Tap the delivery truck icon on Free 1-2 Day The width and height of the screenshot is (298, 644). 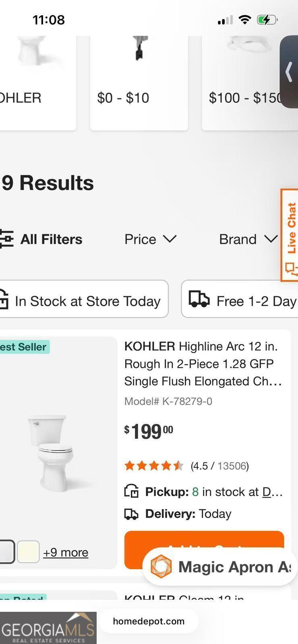point(199,300)
